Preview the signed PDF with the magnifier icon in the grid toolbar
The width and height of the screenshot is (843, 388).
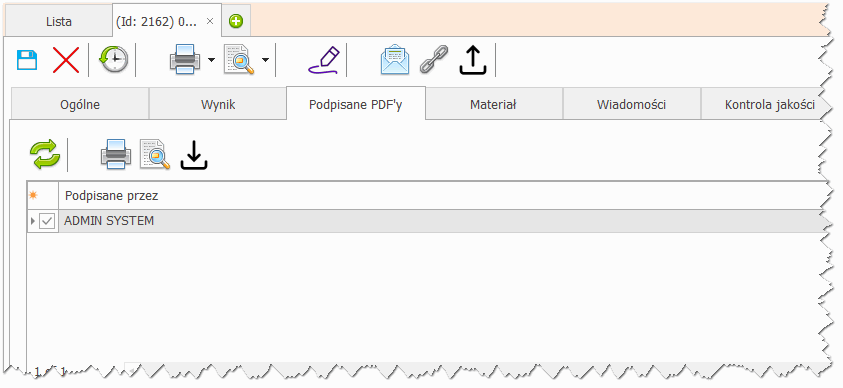[155, 154]
